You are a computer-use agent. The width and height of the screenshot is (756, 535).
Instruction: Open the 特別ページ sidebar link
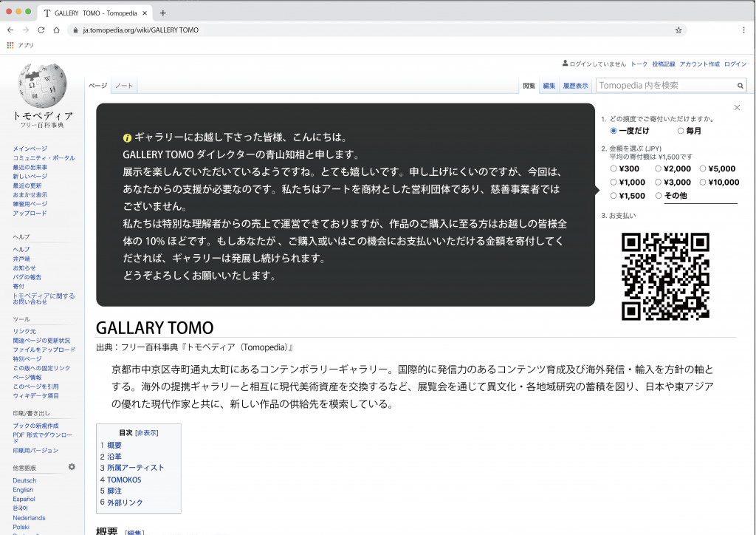[27, 359]
